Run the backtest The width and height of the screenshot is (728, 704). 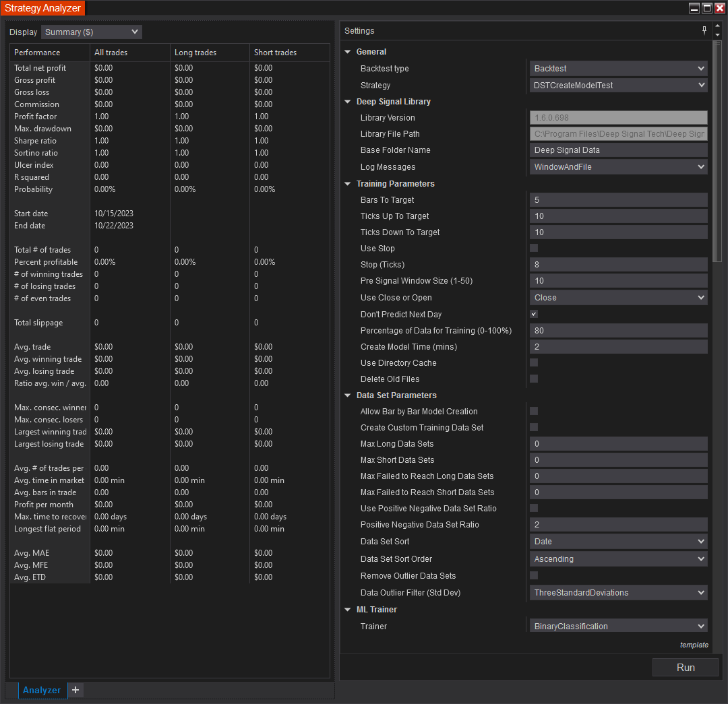click(x=686, y=668)
